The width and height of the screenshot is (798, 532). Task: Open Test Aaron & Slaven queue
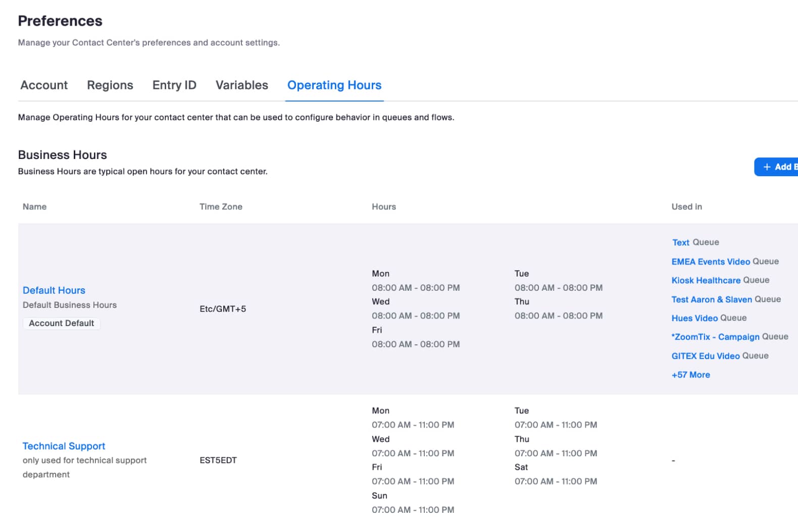pyautogui.click(x=712, y=299)
